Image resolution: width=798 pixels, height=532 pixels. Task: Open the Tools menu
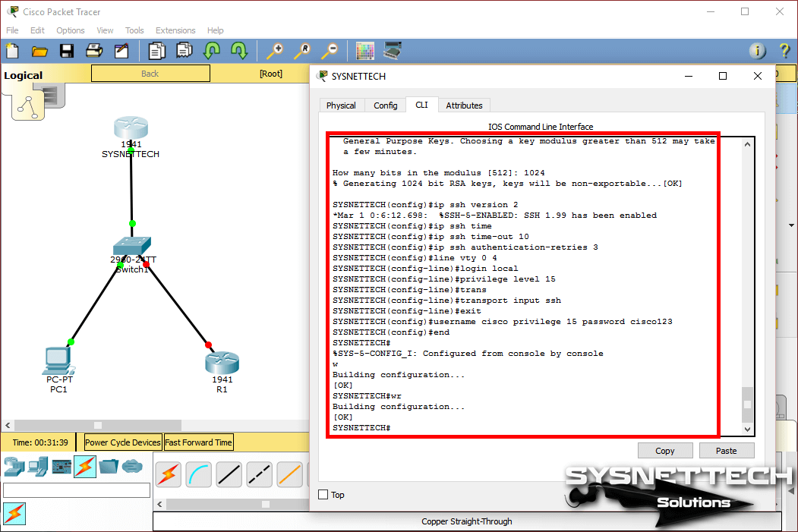(134, 30)
